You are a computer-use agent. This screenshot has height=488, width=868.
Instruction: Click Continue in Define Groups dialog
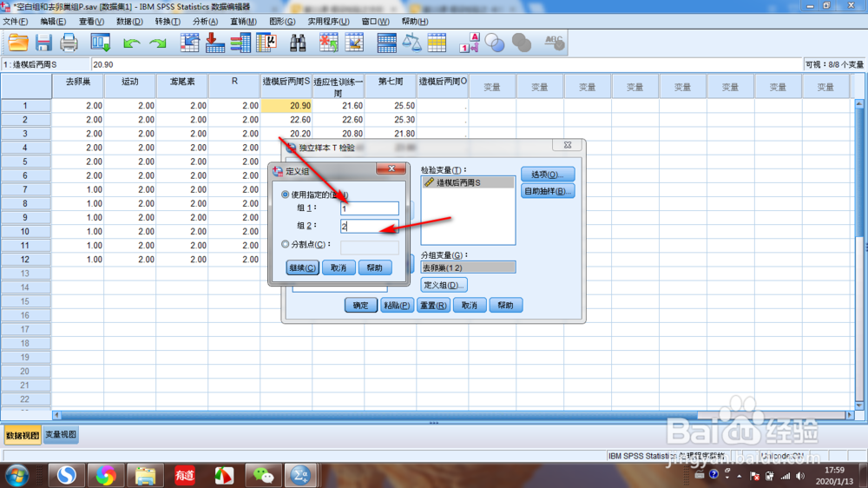click(x=302, y=267)
